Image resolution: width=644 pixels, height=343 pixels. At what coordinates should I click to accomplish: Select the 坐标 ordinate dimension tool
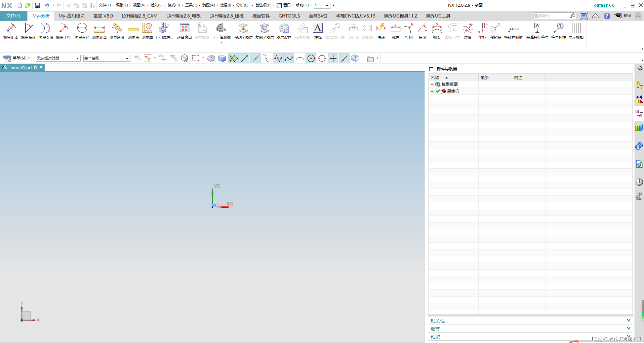(482, 31)
